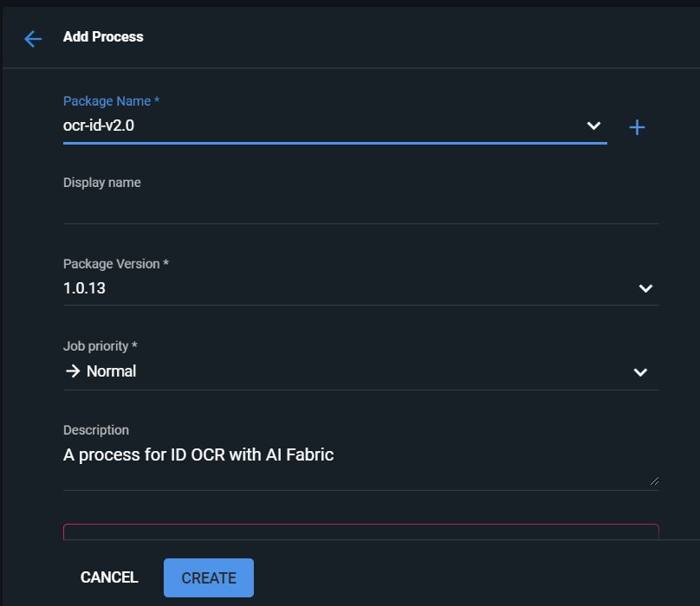The height and width of the screenshot is (606, 700).
Task: Expand the Job priority dropdown chevron
Action: point(640,372)
